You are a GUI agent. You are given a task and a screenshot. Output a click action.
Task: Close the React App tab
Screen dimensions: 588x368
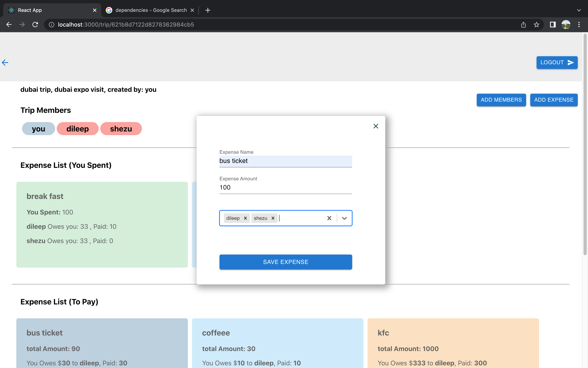click(95, 10)
